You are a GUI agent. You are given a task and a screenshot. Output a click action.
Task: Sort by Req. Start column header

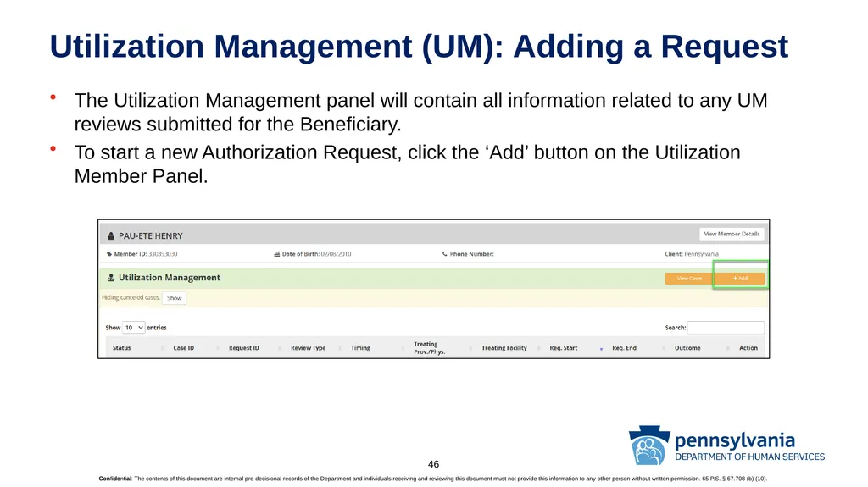564,348
